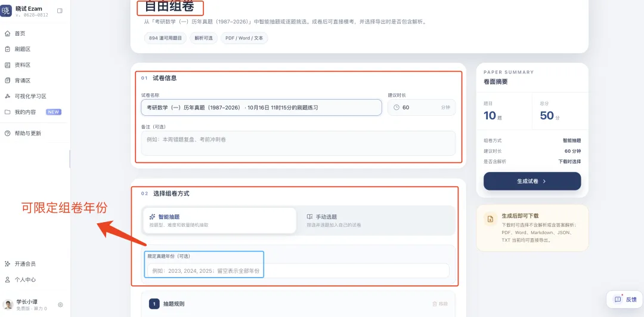
Task: Click 生成试卷 button
Action: (x=532, y=181)
